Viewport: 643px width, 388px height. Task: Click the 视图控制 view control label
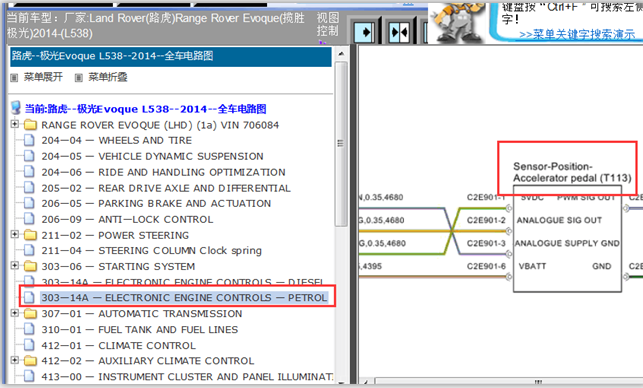(x=327, y=24)
